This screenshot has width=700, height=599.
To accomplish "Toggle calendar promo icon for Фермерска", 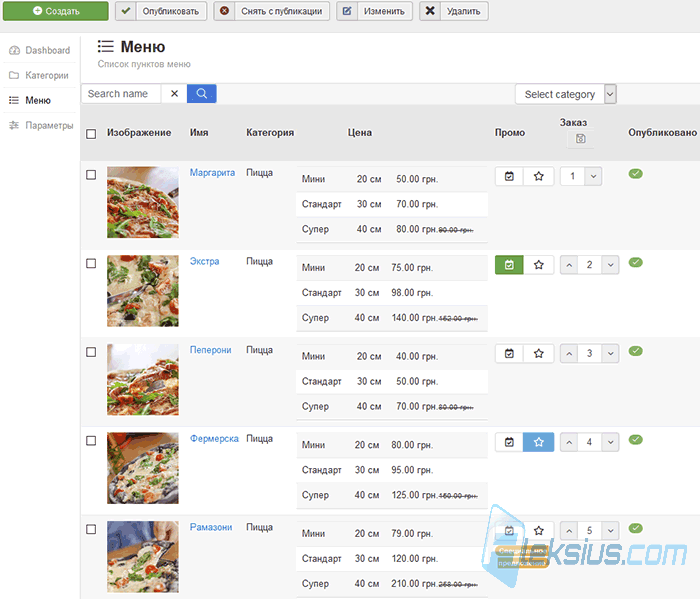I will coord(509,442).
